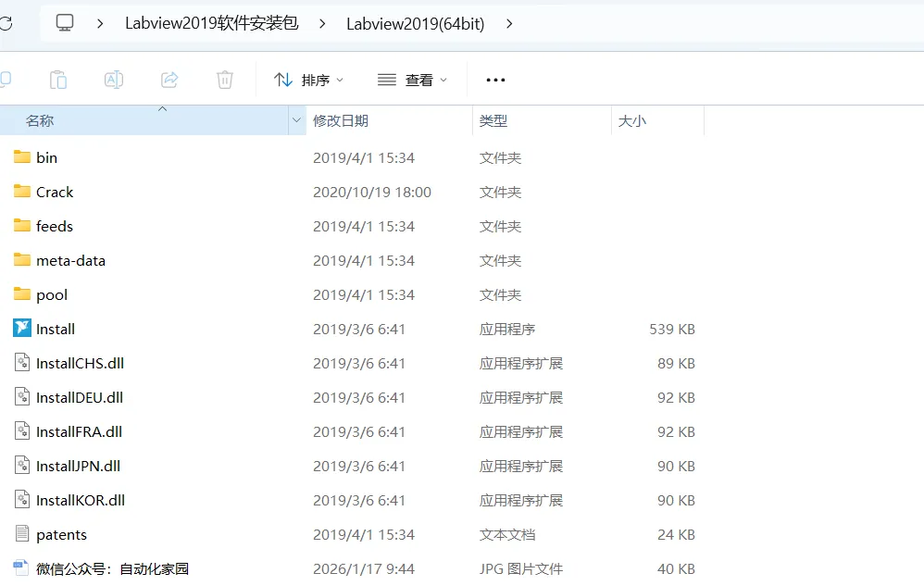Click the 2020/10/19 18:00 date of Crack
The height and width of the screenshot is (586, 924).
click(x=372, y=192)
